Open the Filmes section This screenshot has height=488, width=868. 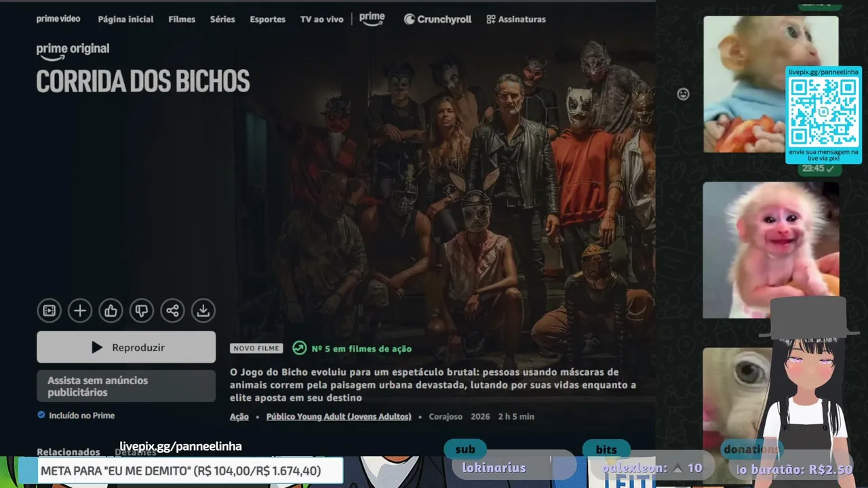[x=182, y=19]
